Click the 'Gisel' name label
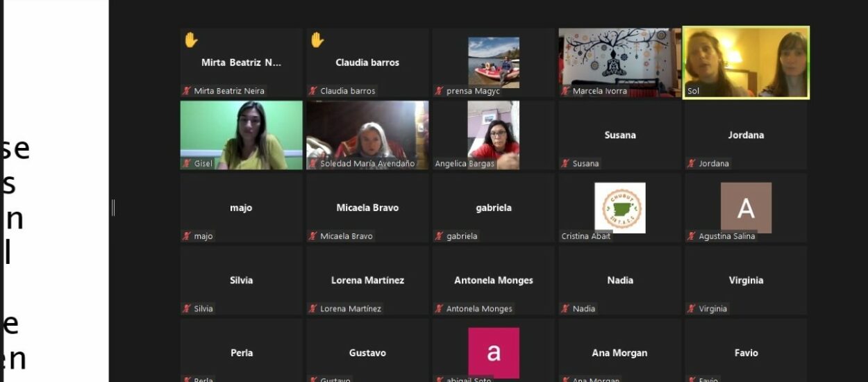Image resolution: width=868 pixels, height=382 pixels. (203, 164)
